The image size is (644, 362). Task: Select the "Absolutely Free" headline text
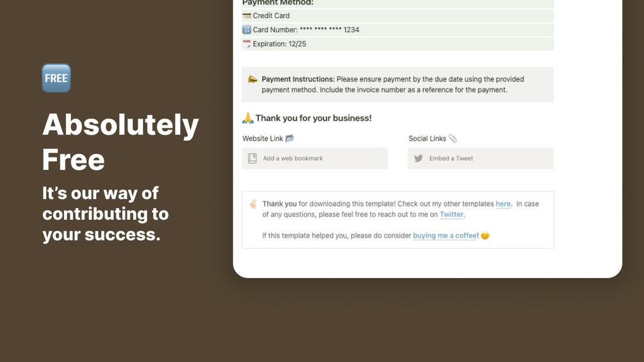click(120, 142)
